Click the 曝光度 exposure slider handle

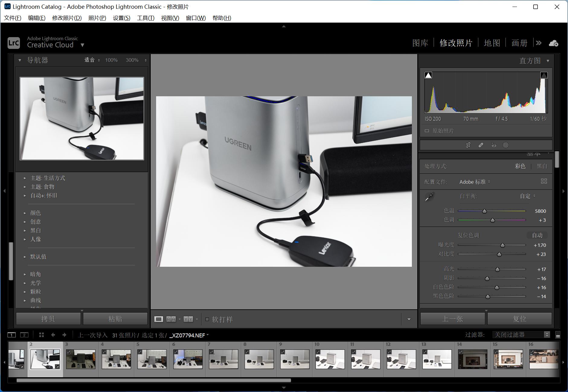point(502,245)
